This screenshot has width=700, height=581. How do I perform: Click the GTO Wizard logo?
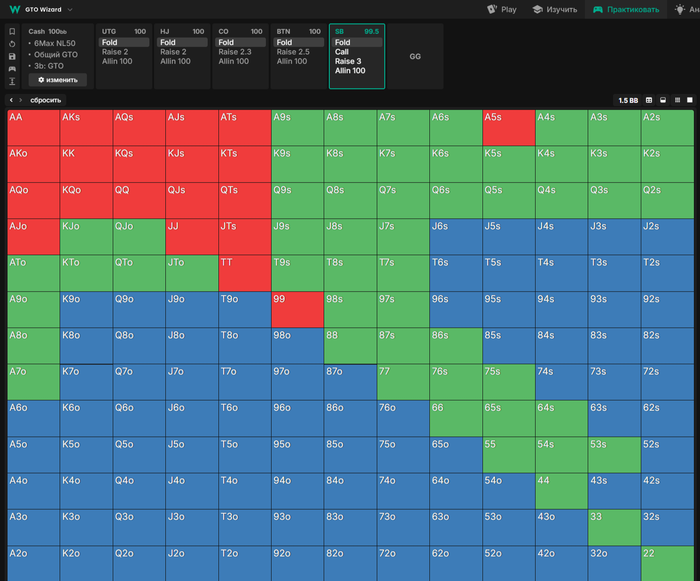[15, 9]
